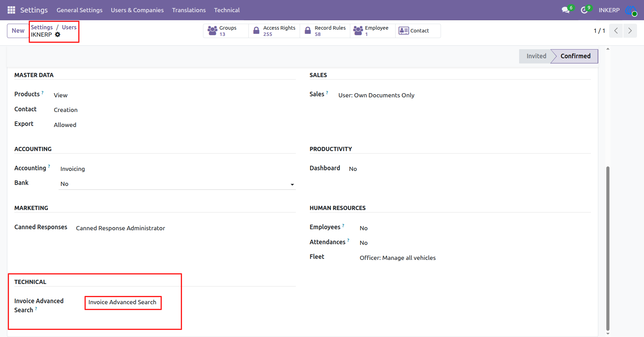The height and width of the screenshot is (337, 644).
Task: Click Export value Allowed
Action: click(65, 125)
